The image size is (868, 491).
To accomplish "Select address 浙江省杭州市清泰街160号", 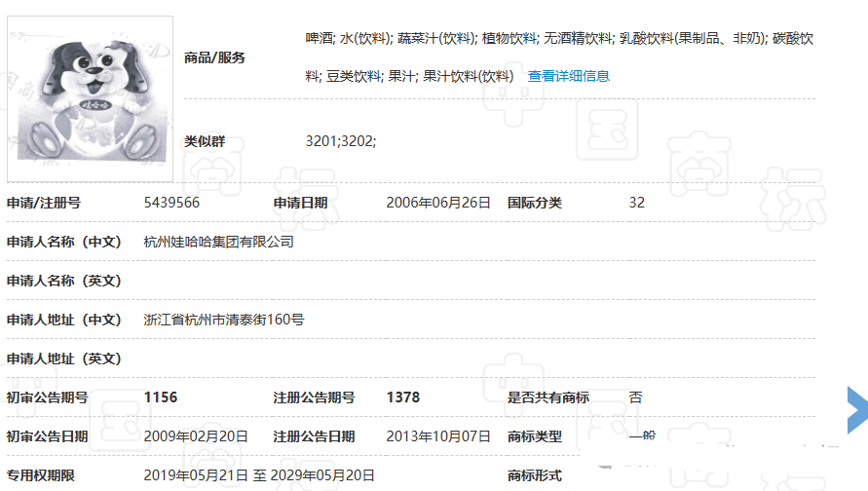I will [224, 320].
